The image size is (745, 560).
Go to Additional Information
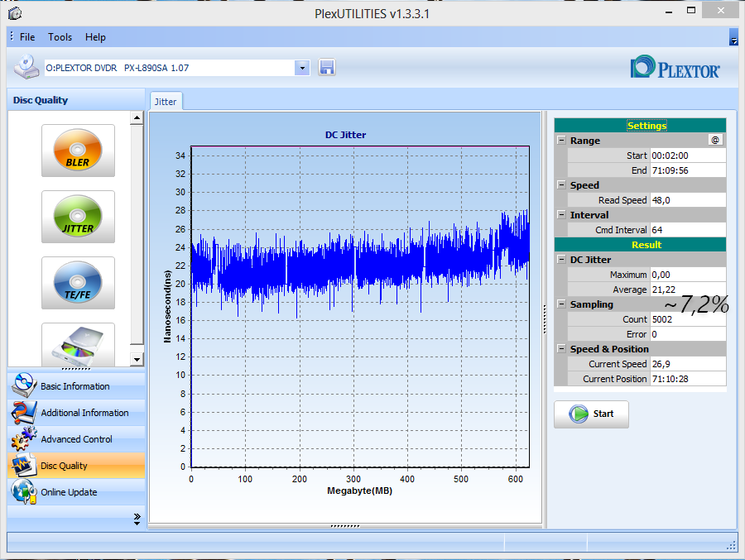coord(76,412)
